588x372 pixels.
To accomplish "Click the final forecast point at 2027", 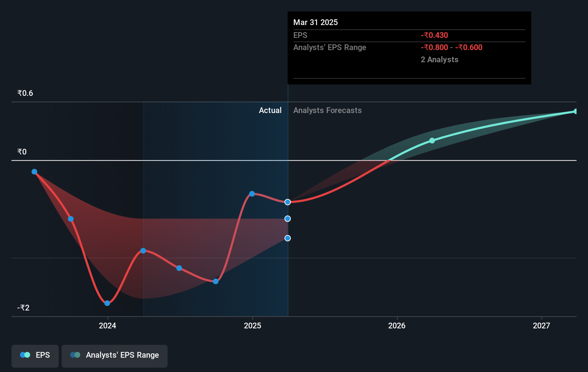I will 575,111.
